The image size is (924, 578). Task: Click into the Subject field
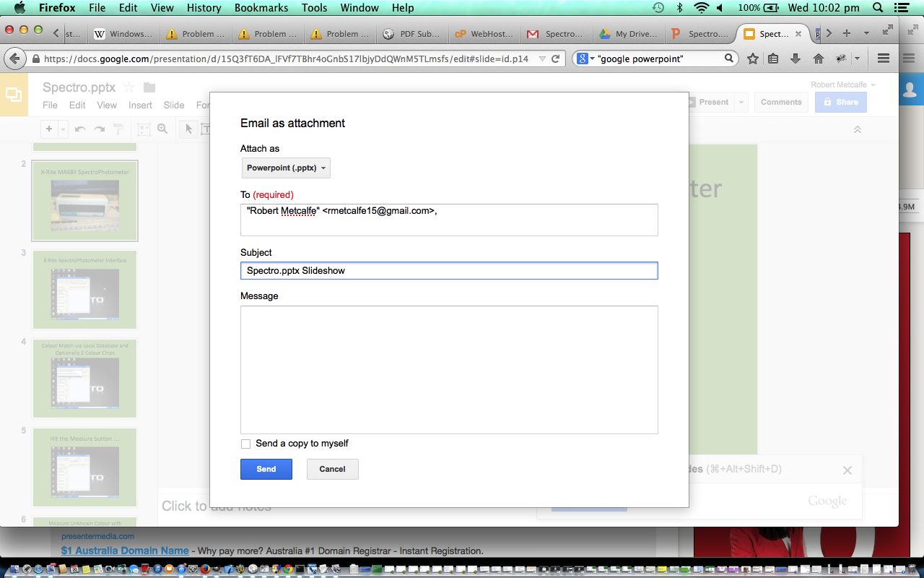pyautogui.click(x=448, y=271)
